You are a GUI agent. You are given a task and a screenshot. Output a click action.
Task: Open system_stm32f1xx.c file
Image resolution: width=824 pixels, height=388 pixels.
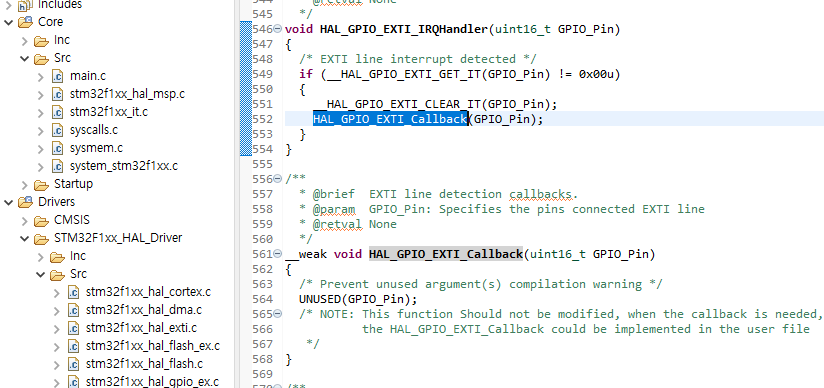tap(124, 166)
